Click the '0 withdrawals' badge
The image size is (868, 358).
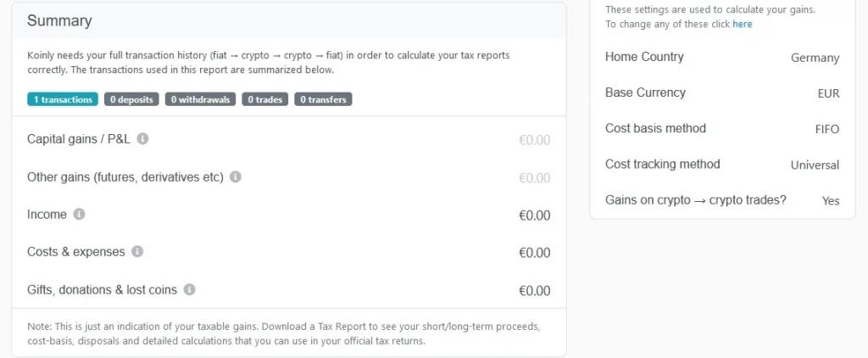pos(200,99)
